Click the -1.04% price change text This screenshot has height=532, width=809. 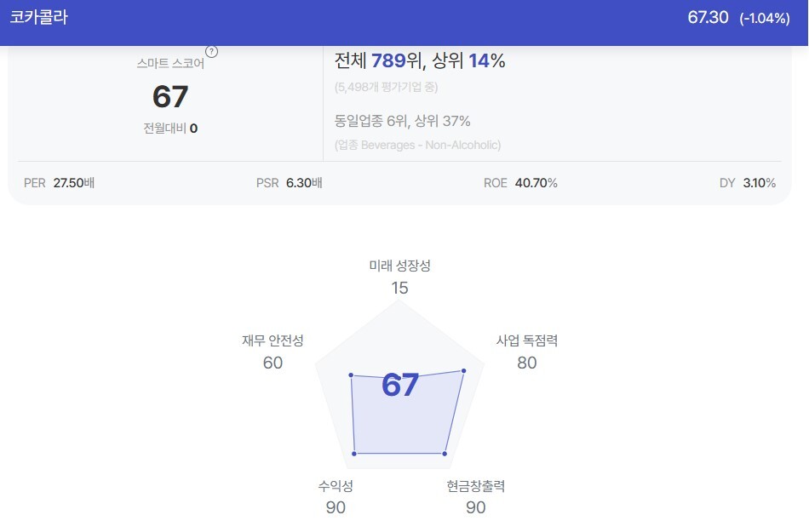pos(765,19)
